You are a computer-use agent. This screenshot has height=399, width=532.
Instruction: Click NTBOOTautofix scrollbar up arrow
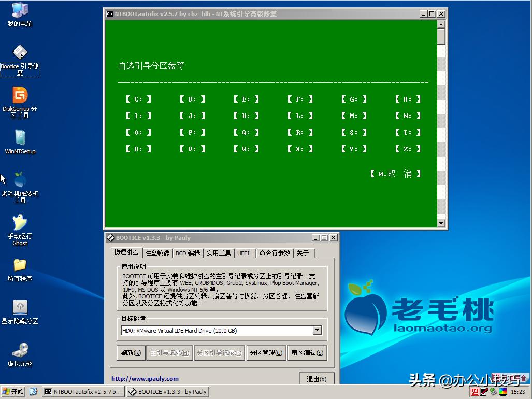coord(441,24)
